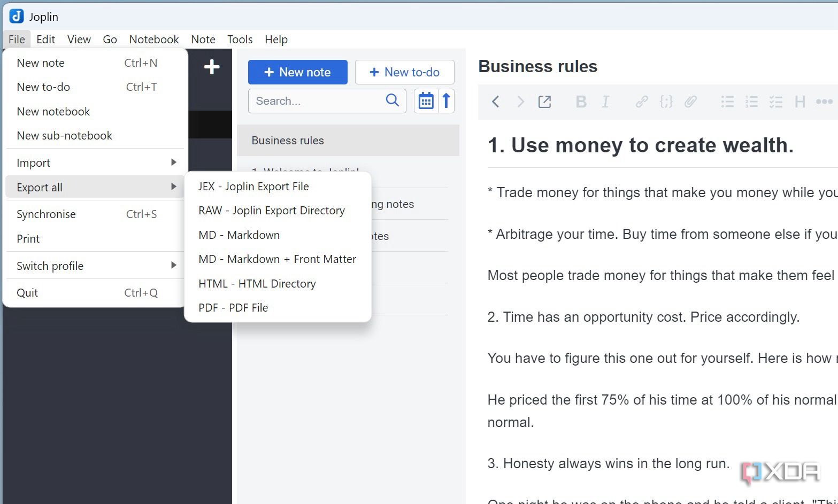The height and width of the screenshot is (504, 838).
Task: Insert a bulleted list from the toolbar
Action: point(727,102)
